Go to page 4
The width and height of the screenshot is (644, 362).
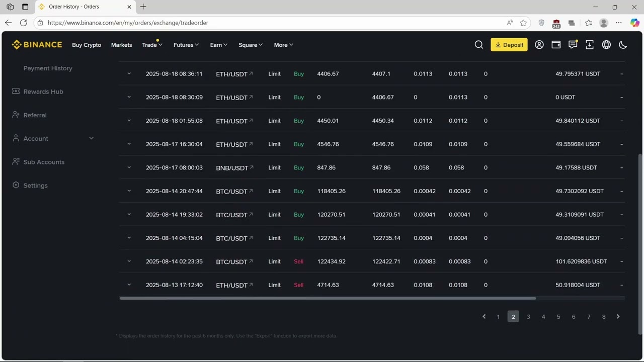click(x=543, y=316)
